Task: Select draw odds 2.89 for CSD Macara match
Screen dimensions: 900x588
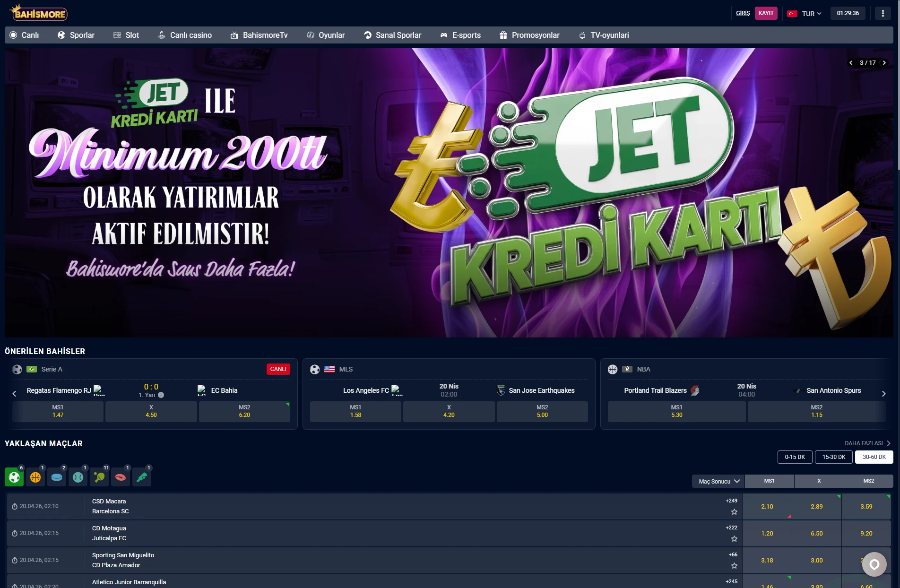Action: pyautogui.click(x=817, y=507)
